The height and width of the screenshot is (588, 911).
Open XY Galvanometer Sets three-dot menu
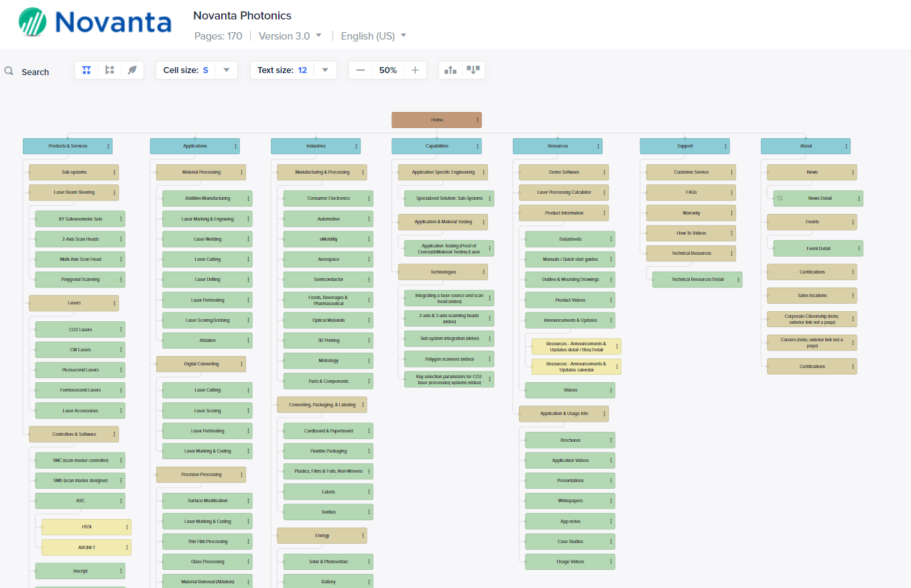point(121,219)
